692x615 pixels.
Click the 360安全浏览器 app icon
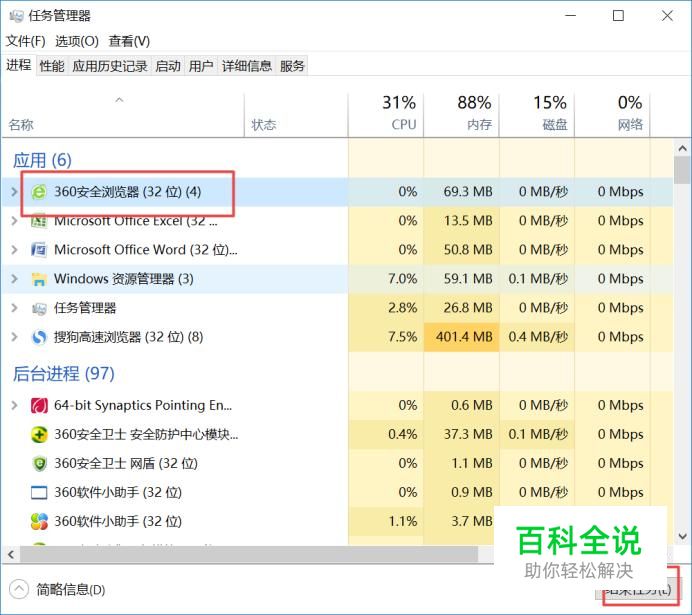(x=39, y=192)
